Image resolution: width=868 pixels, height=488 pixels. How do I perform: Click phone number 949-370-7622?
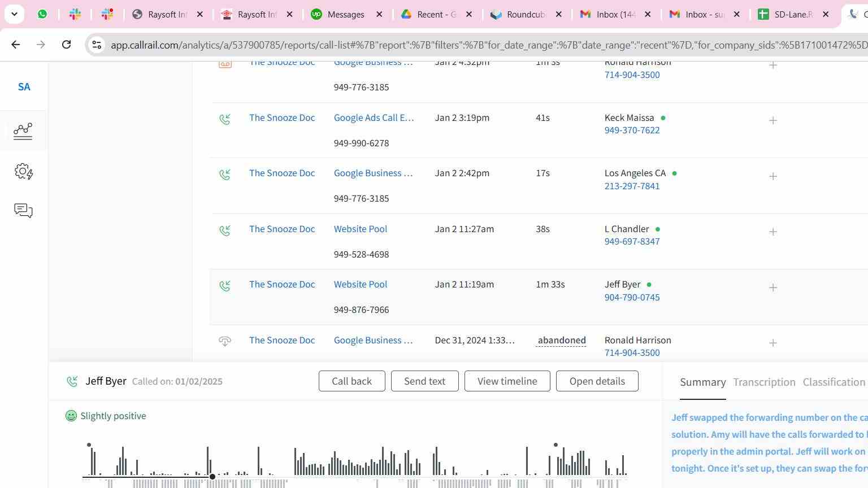click(x=632, y=130)
